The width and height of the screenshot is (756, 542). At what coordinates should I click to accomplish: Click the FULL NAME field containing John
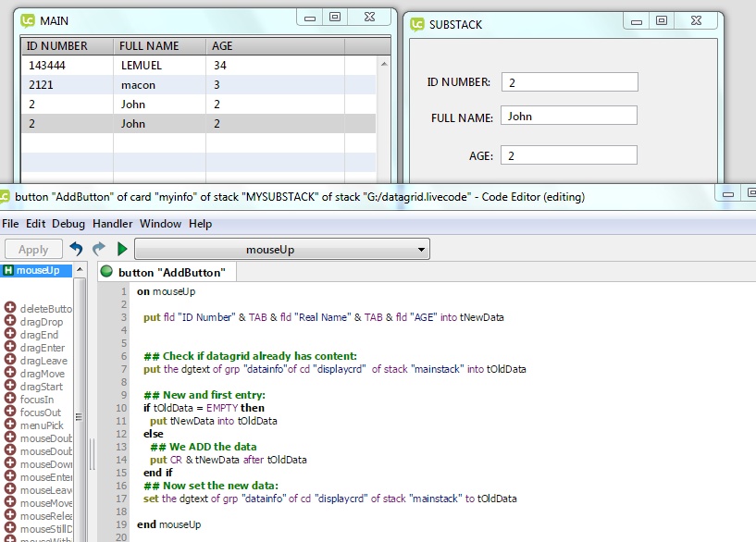[569, 117]
